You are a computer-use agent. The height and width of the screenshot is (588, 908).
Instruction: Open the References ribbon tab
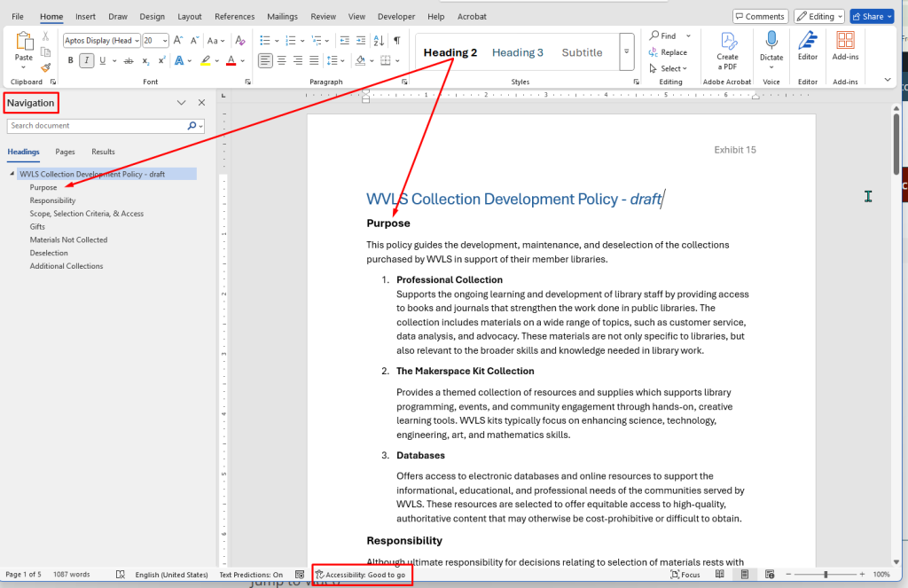pyautogui.click(x=234, y=17)
